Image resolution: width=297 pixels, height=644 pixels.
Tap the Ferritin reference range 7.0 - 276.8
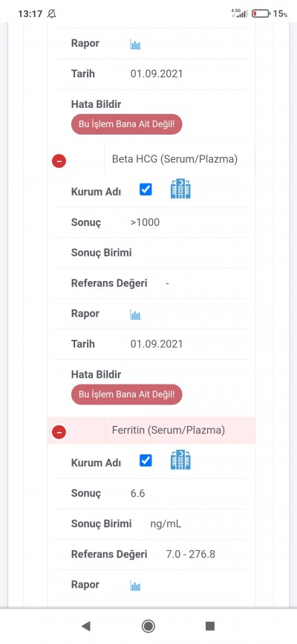coord(190,555)
